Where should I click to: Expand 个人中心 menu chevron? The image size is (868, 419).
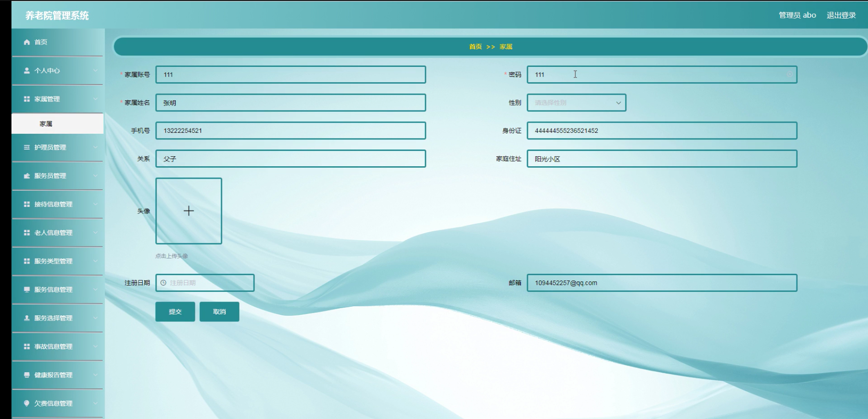(95, 70)
